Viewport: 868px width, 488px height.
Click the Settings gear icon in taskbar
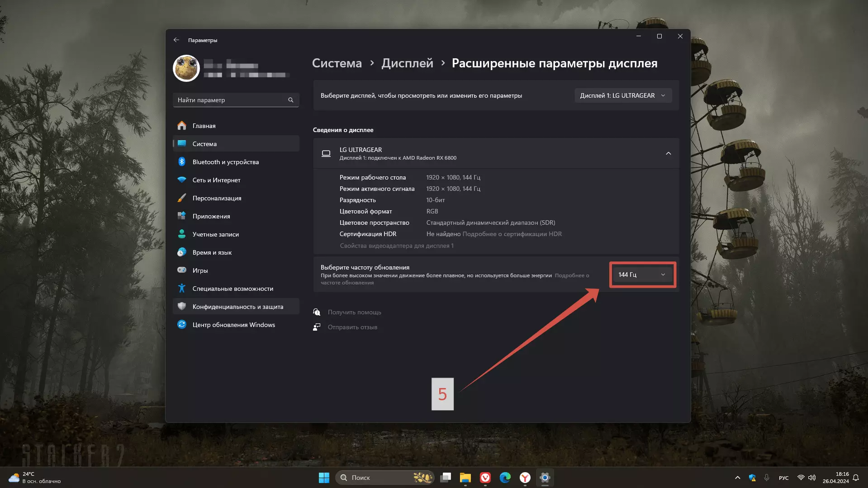(545, 478)
